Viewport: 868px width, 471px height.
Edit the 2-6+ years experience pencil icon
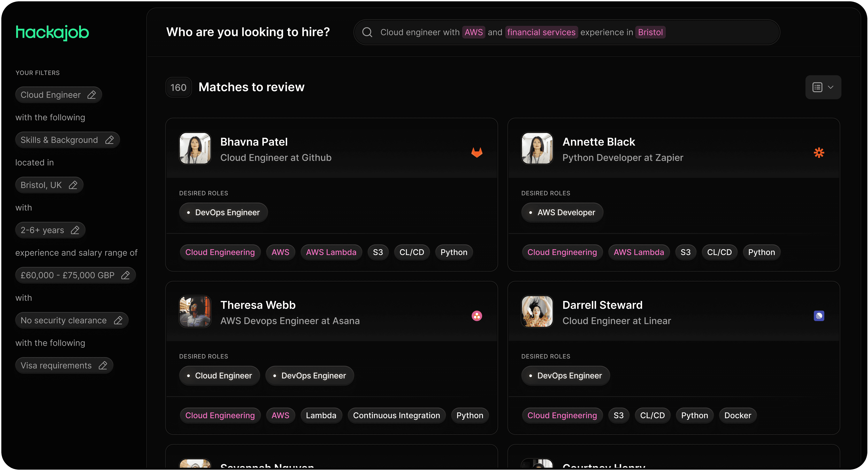click(x=75, y=230)
